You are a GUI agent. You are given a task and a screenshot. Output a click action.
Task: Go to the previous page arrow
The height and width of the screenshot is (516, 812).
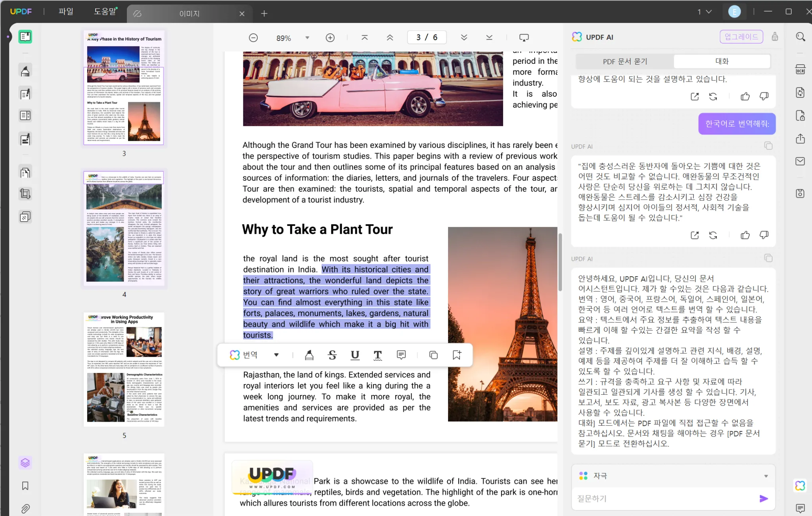(x=390, y=38)
